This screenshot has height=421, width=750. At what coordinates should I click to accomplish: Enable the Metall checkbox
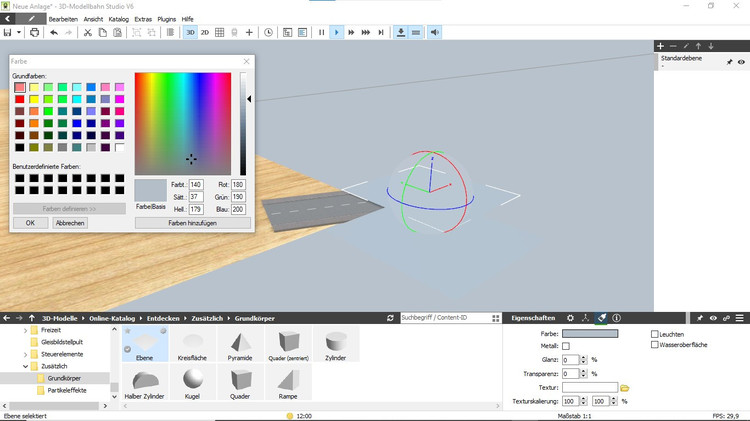tap(566, 346)
